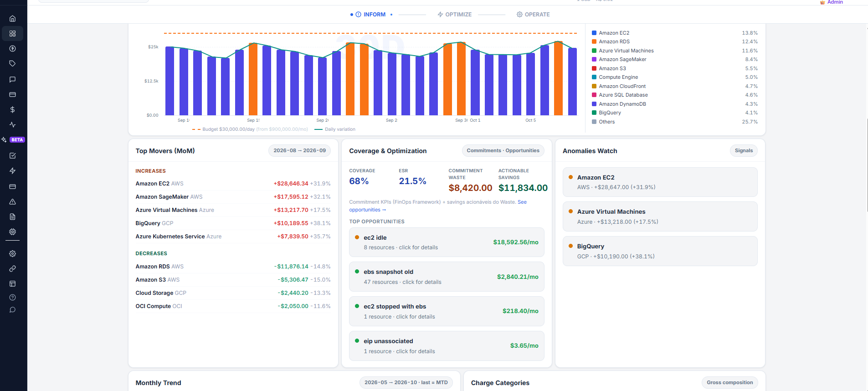The image size is (868, 391).
Task: Open the dollar sign icon in the sidebar
Action: (x=12, y=110)
